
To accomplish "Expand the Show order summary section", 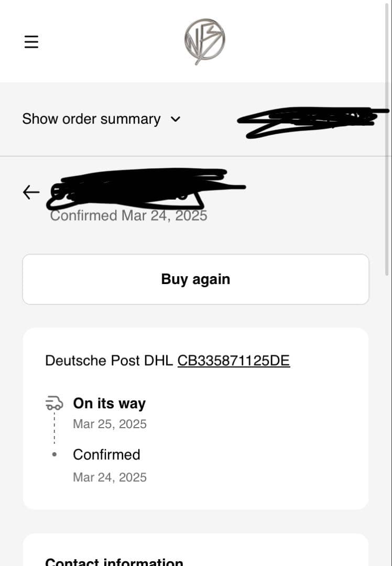I will point(91,119).
